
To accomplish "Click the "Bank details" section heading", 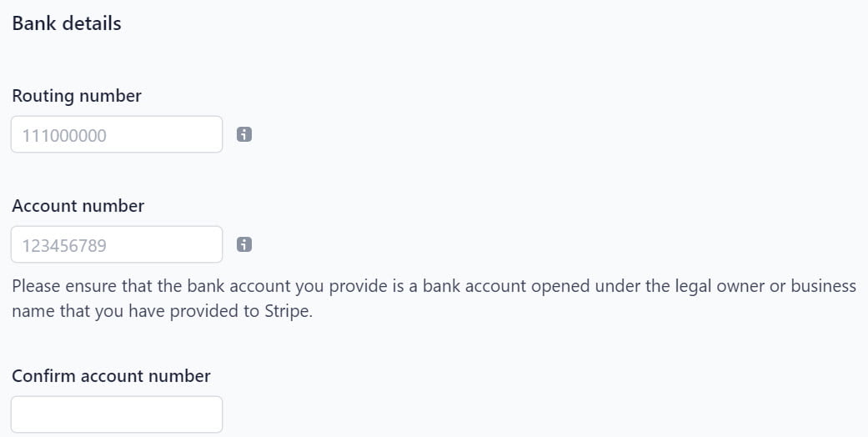I will tap(67, 23).
